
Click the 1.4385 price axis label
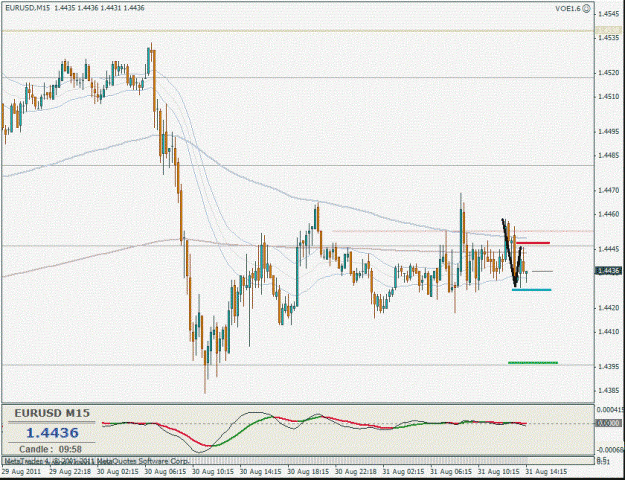pyautogui.click(x=608, y=390)
